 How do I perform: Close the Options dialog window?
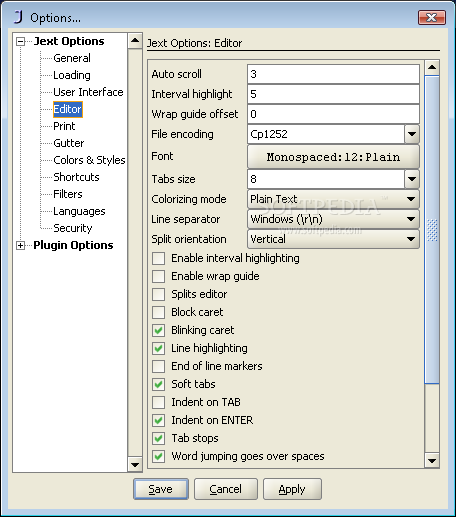click(432, 17)
